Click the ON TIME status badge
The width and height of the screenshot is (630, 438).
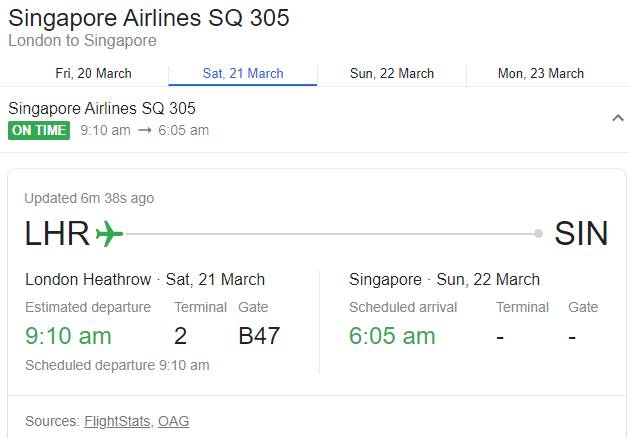pyautogui.click(x=39, y=130)
